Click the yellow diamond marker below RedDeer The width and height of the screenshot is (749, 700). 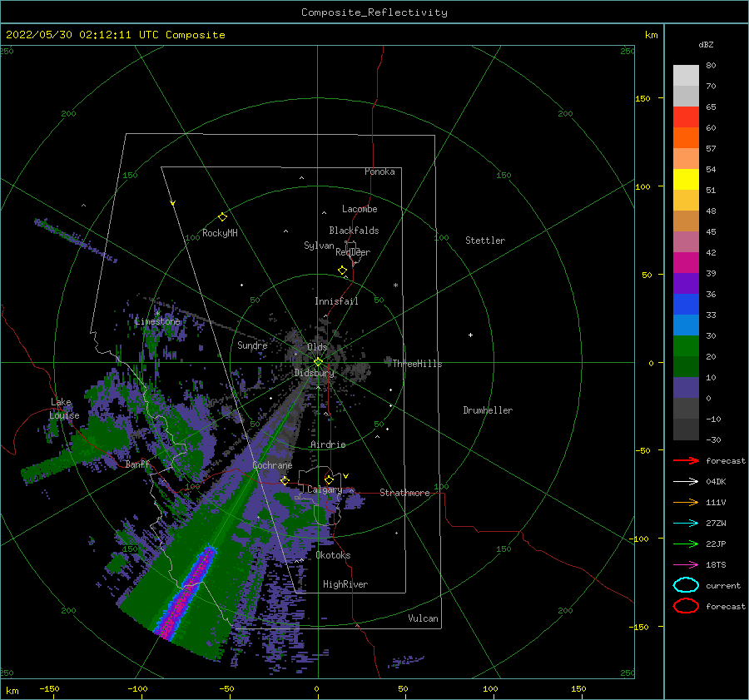coord(342,271)
